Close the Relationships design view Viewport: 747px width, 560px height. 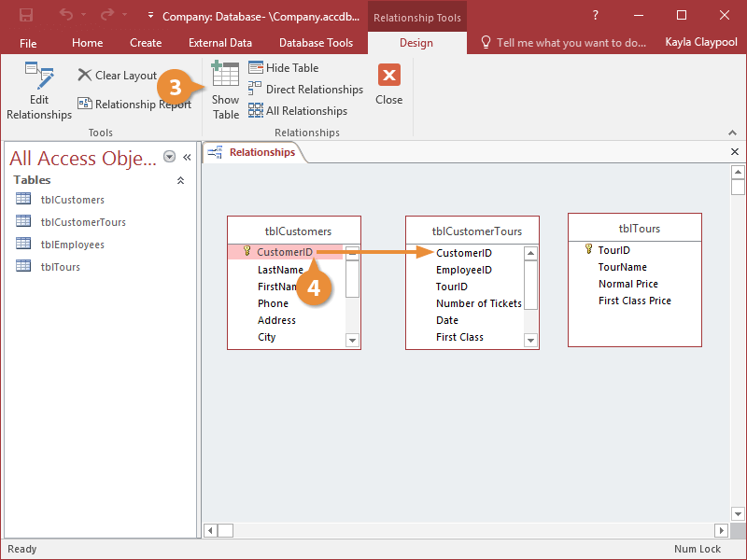point(388,85)
